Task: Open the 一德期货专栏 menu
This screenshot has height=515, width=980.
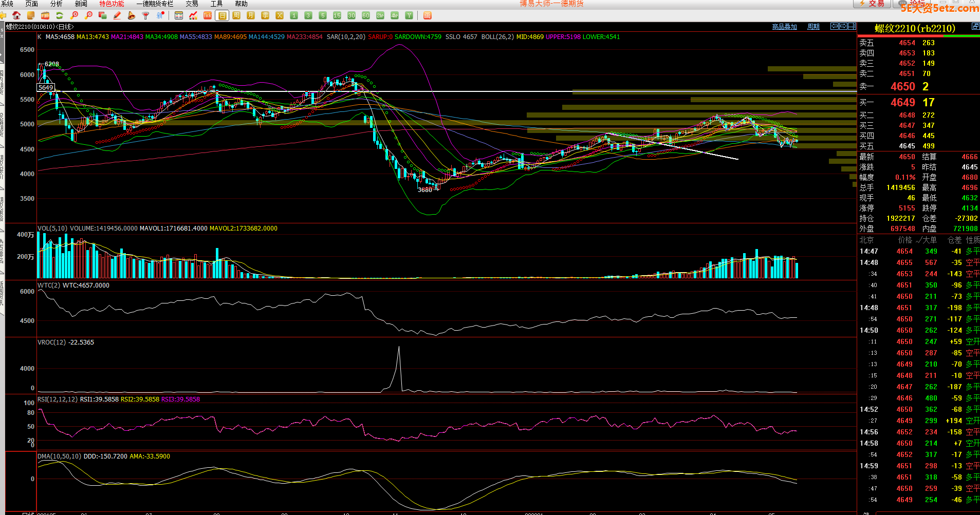Action: pyautogui.click(x=155, y=4)
